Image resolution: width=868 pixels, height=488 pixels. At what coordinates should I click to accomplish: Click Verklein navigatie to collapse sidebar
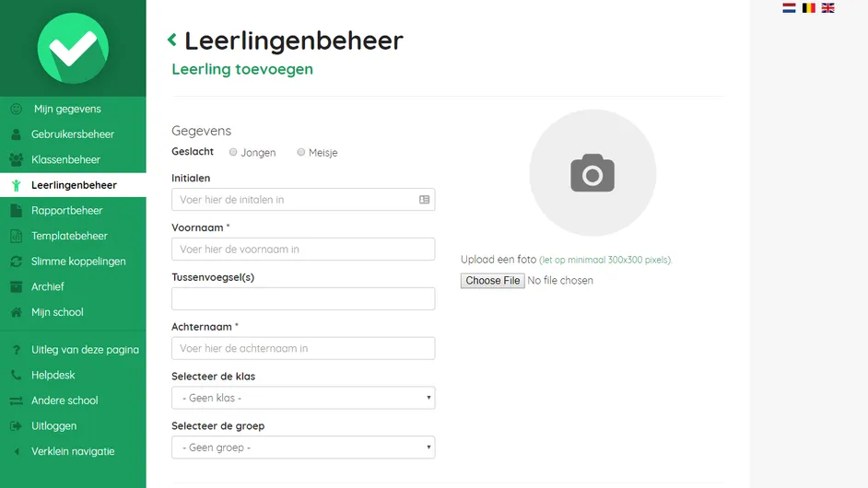[x=73, y=451]
